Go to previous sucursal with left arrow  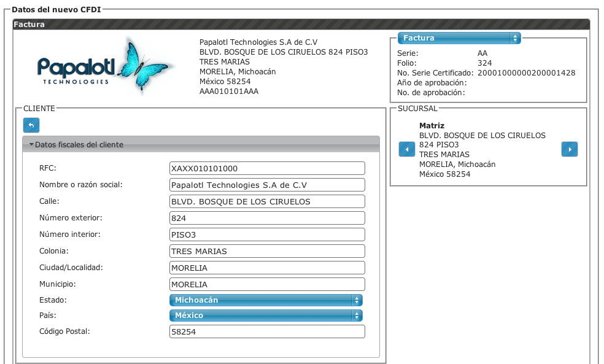tap(407, 149)
